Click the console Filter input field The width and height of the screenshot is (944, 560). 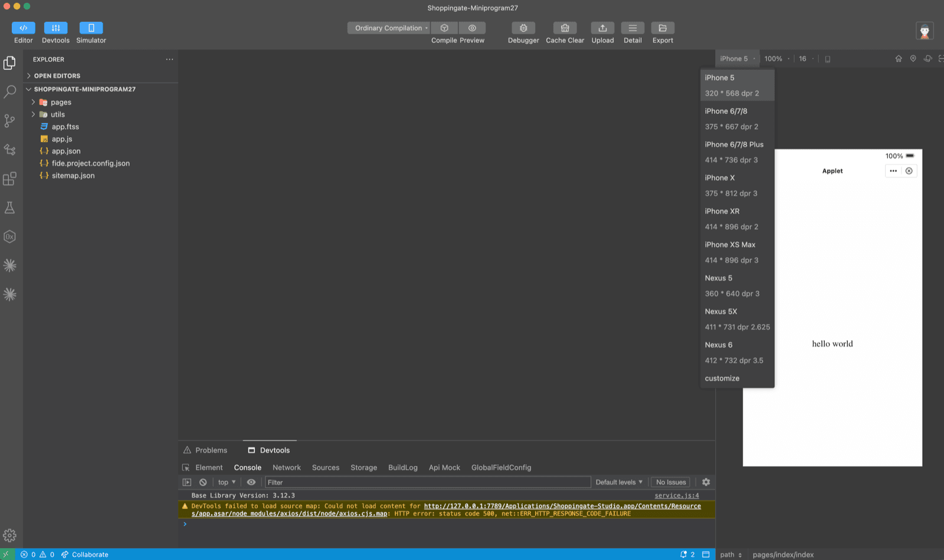428,482
